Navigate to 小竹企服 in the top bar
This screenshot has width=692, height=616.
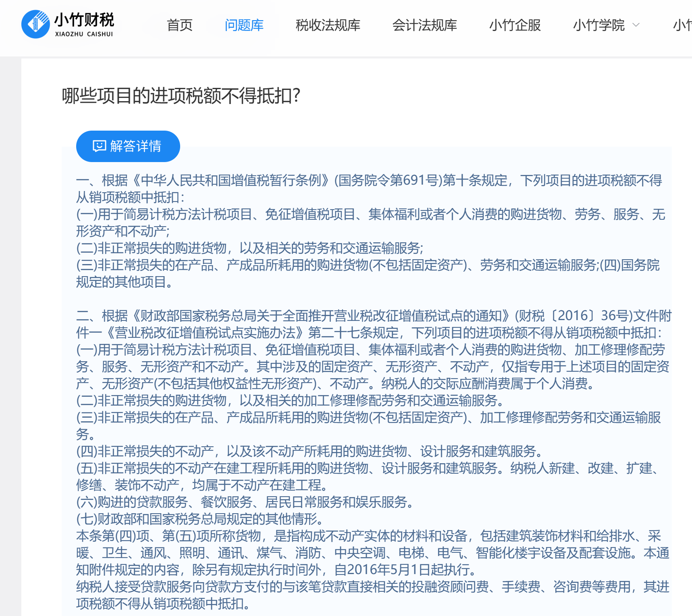tap(515, 25)
